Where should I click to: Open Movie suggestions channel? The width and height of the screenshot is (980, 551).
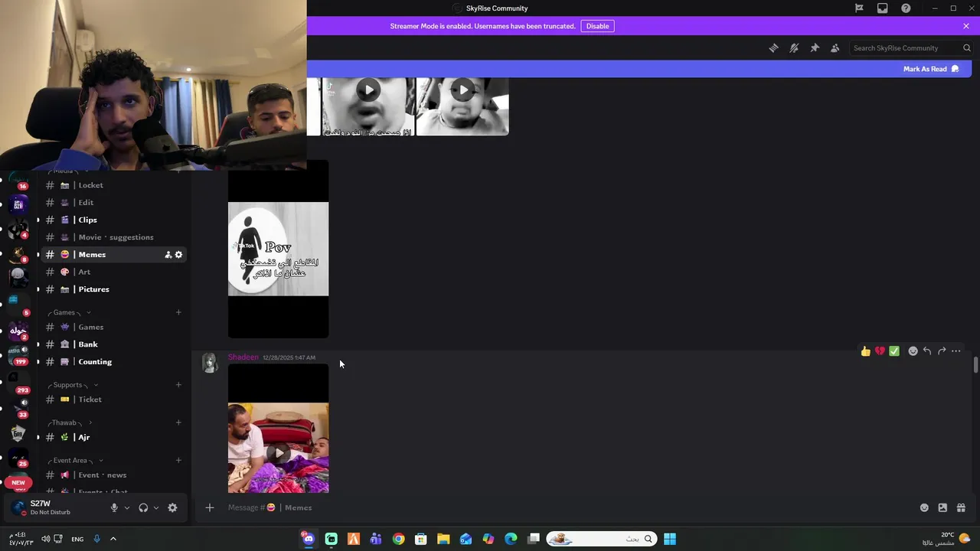[x=115, y=237]
